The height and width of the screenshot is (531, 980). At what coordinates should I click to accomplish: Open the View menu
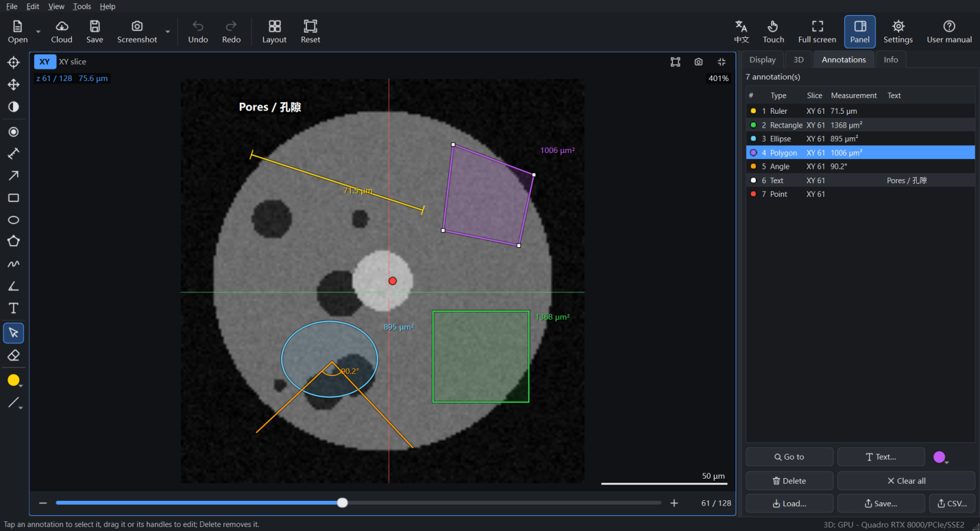tap(56, 7)
